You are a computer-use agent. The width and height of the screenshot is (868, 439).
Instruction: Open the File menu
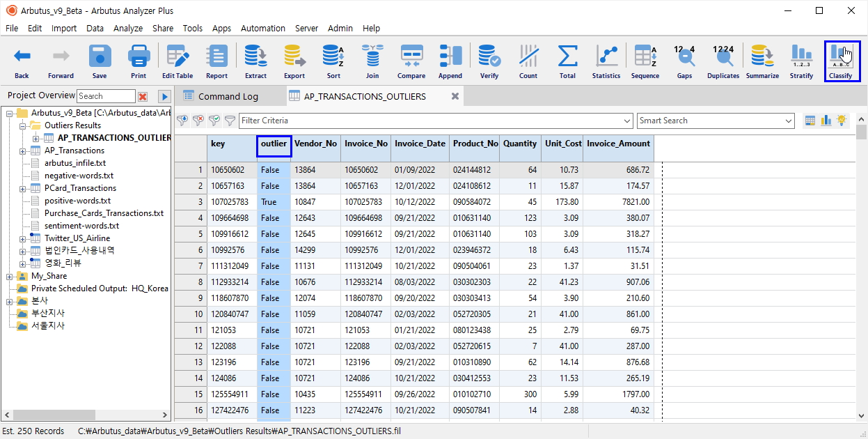coord(12,29)
